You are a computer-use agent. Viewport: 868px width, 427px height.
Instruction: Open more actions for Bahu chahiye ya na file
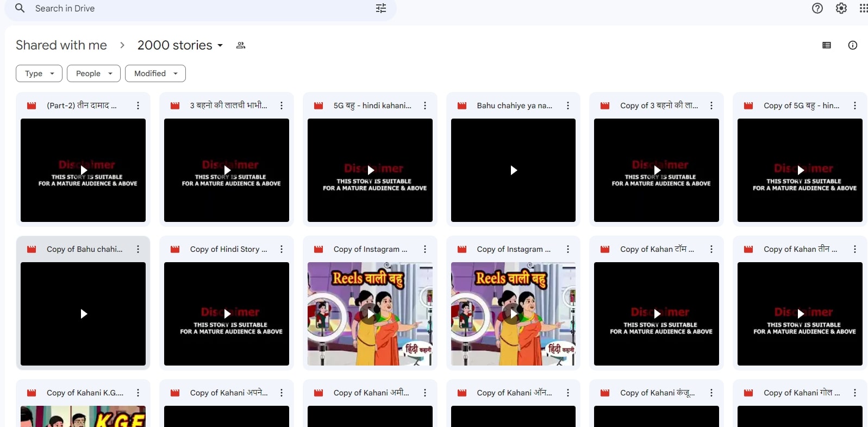pos(568,106)
